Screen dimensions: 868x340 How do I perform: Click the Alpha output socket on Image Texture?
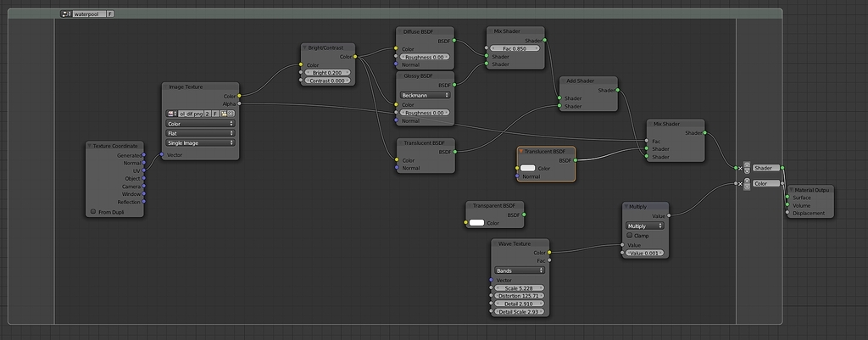coord(239,103)
